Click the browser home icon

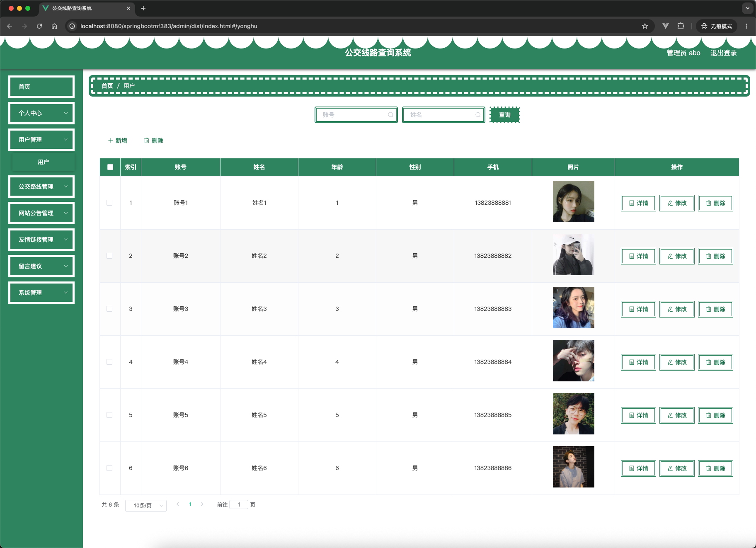[54, 26]
